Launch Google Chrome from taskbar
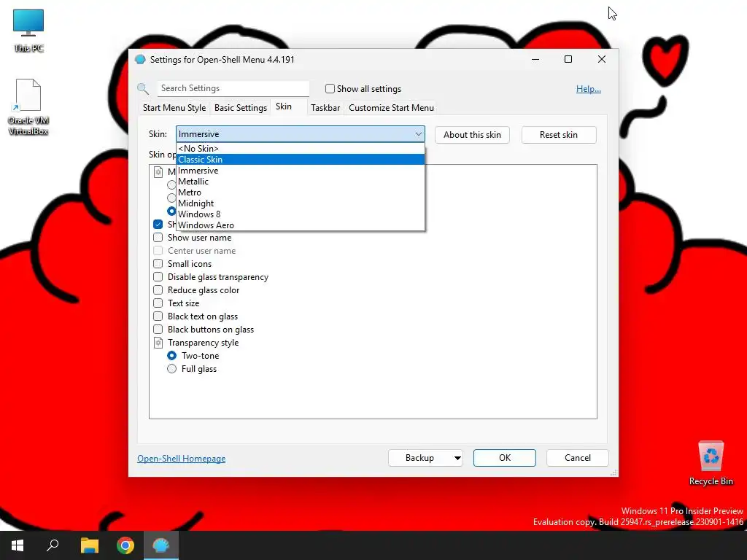 tap(125, 545)
